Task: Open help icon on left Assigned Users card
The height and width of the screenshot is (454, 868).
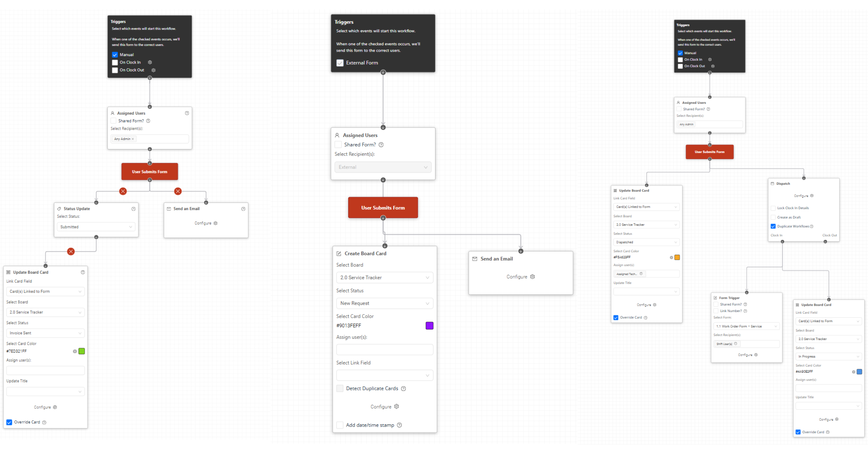Action: (x=187, y=113)
